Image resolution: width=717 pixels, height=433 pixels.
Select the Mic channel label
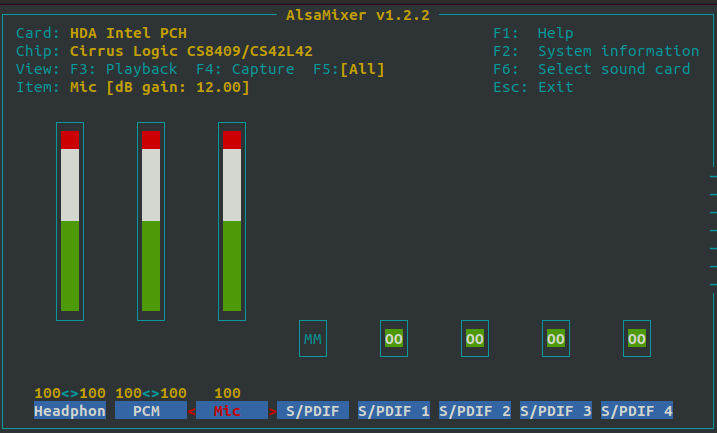(x=232, y=411)
